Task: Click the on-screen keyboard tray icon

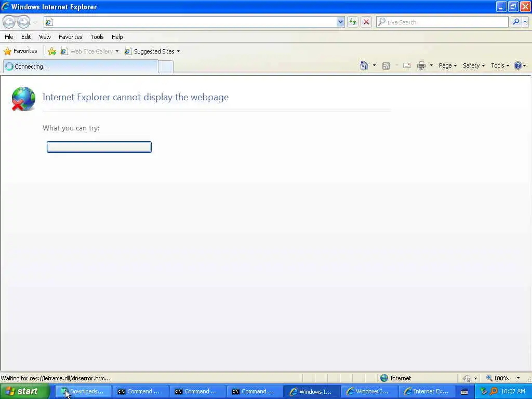Action: tap(464, 392)
